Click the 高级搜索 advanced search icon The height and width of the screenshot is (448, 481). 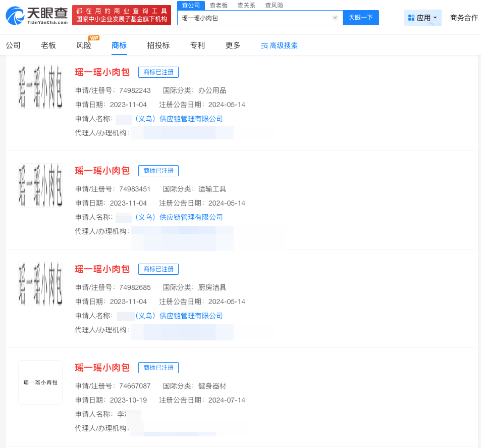click(263, 45)
